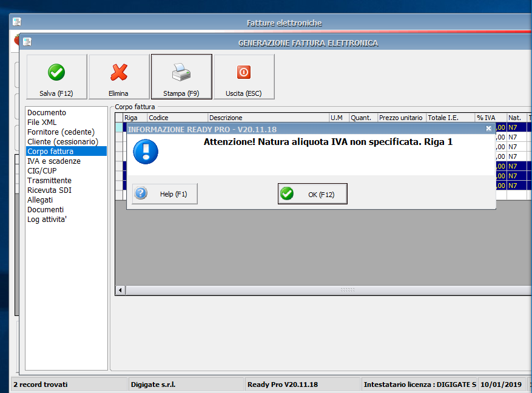The height and width of the screenshot is (393, 532).
Task: Click the Elimina red X button
Action: (119, 77)
